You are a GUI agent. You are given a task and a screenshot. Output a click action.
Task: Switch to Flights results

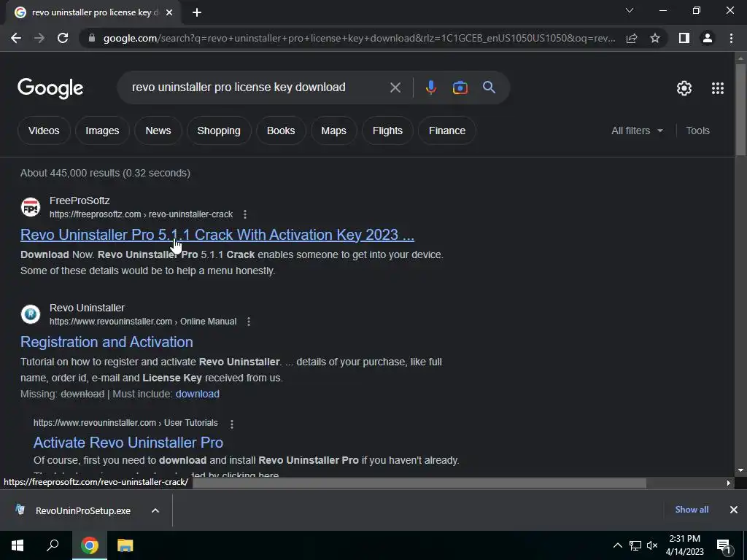[x=387, y=131]
